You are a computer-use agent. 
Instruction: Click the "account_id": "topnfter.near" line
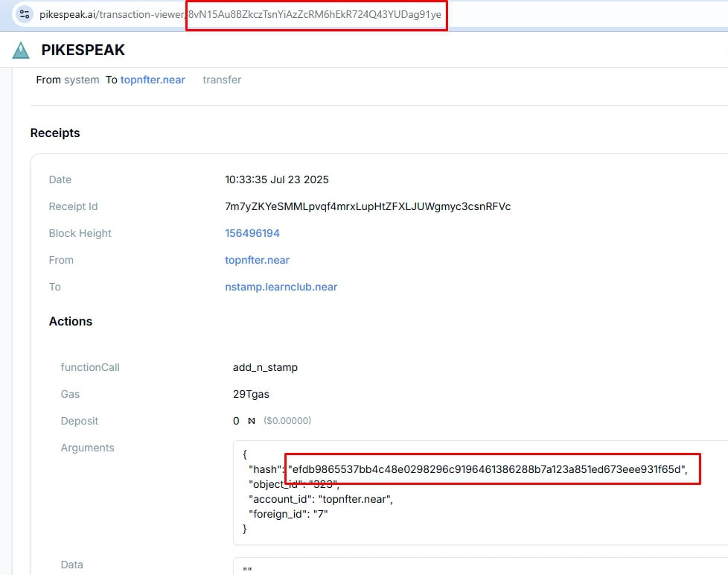(x=321, y=499)
